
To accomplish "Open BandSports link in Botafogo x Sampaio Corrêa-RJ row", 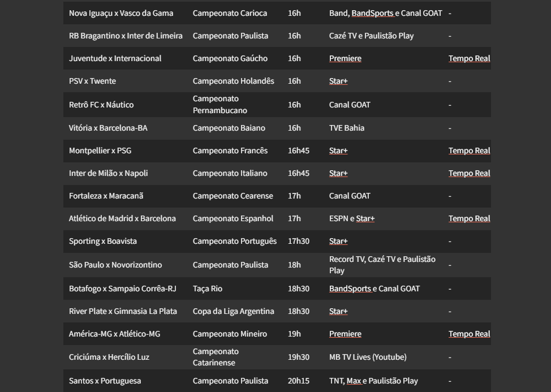I will point(350,288).
